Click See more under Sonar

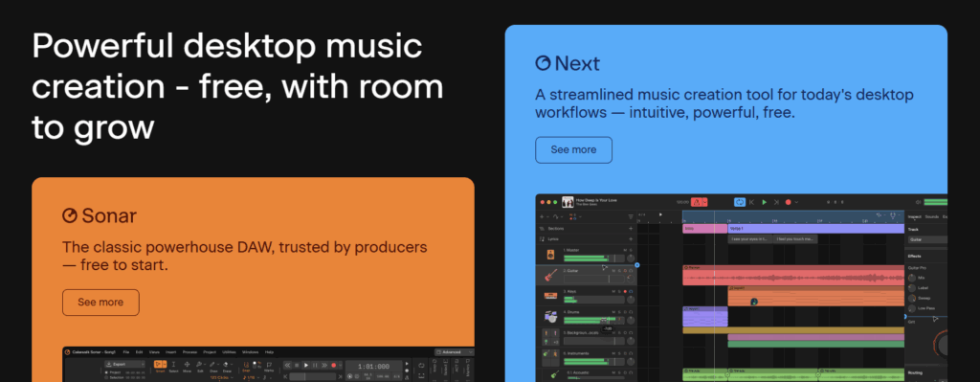pos(100,303)
